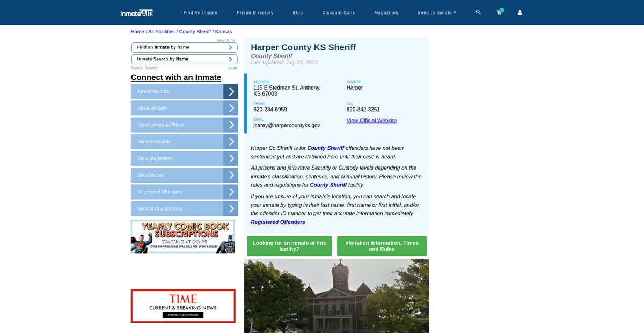Open the search magnifier icon in header
Viewport: 644px width, 333px height.
(478, 12)
